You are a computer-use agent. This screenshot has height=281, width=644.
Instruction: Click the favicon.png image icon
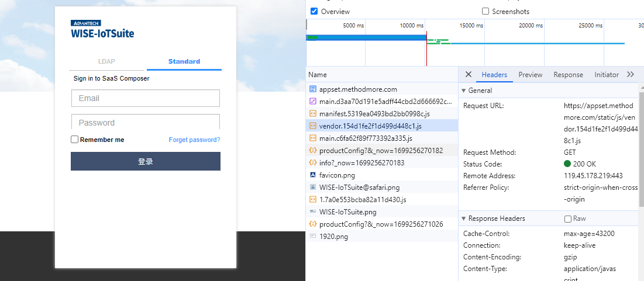tap(312, 175)
